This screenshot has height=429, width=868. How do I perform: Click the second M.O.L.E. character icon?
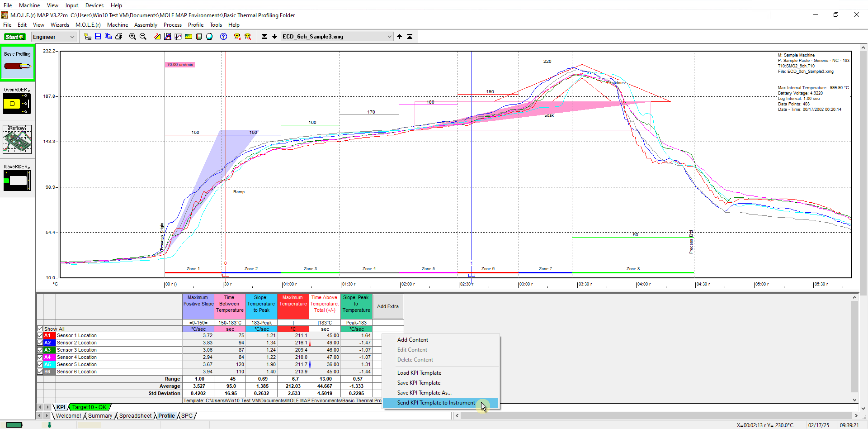[x=248, y=37]
